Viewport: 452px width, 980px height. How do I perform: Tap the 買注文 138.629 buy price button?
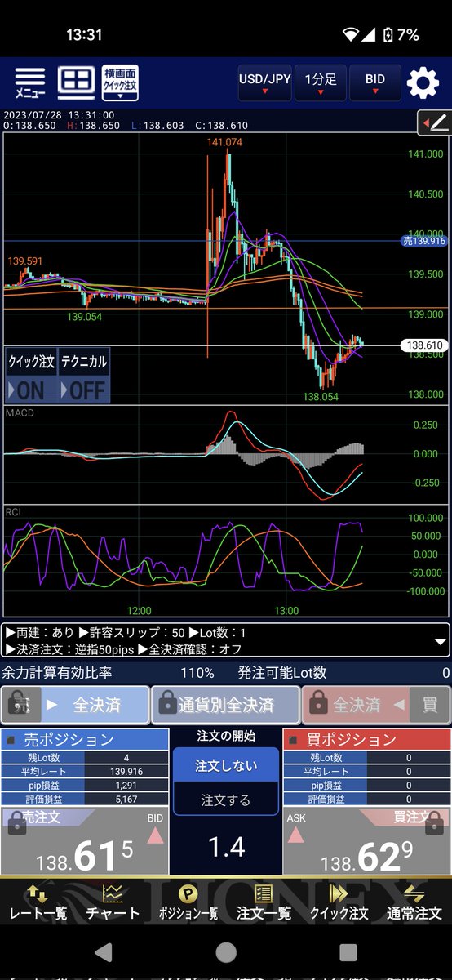[366, 841]
